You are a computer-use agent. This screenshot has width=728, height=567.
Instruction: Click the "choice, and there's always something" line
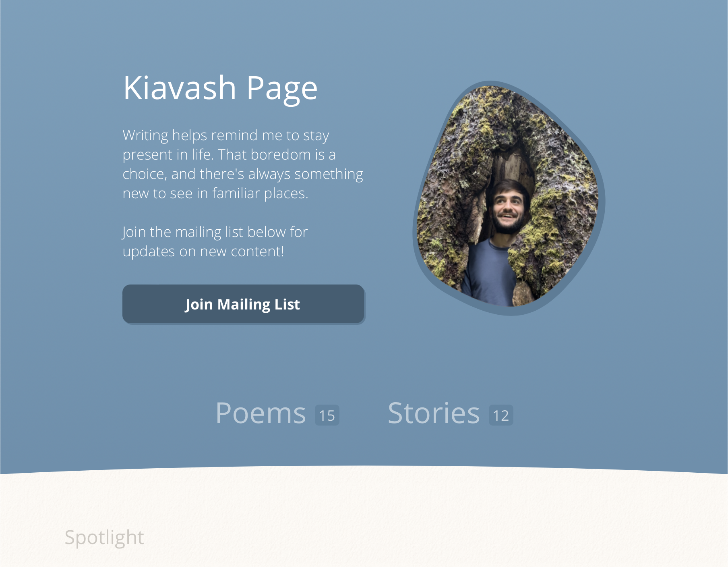click(x=243, y=174)
